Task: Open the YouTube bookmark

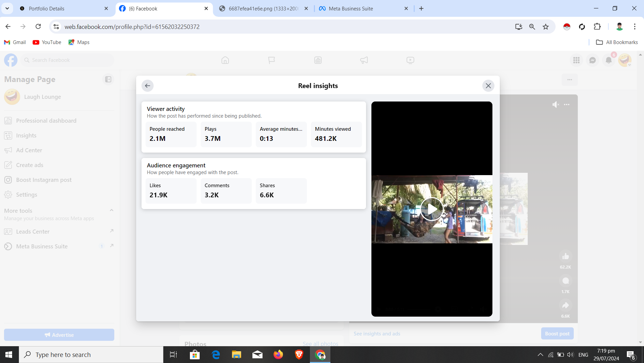Action: pyautogui.click(x=47, y=42)
